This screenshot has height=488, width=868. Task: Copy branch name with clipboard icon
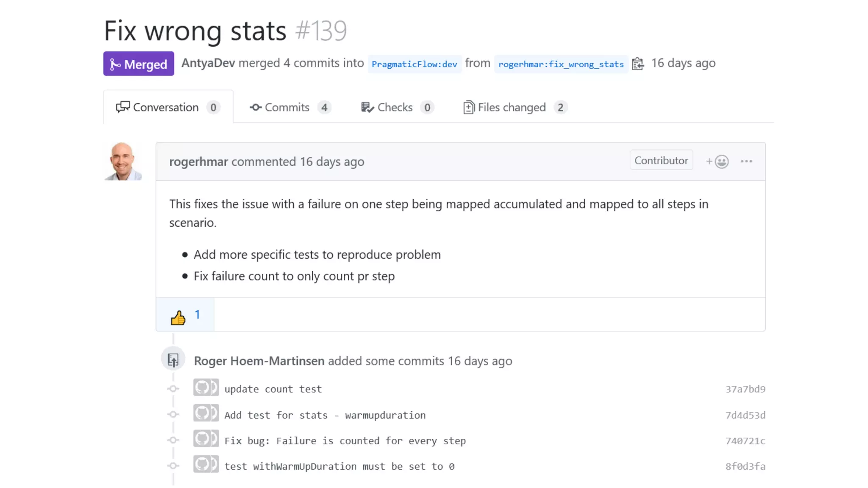coord(638,64)
